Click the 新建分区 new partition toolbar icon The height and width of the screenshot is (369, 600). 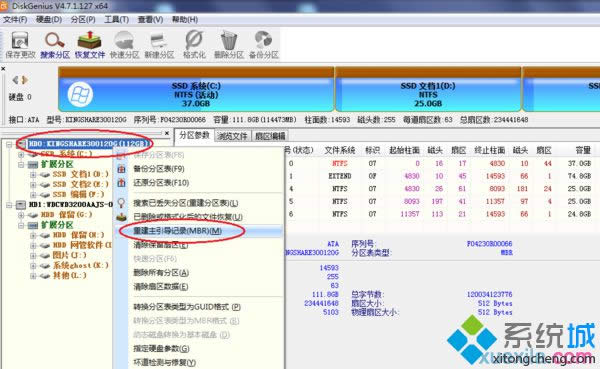point(159,45)
